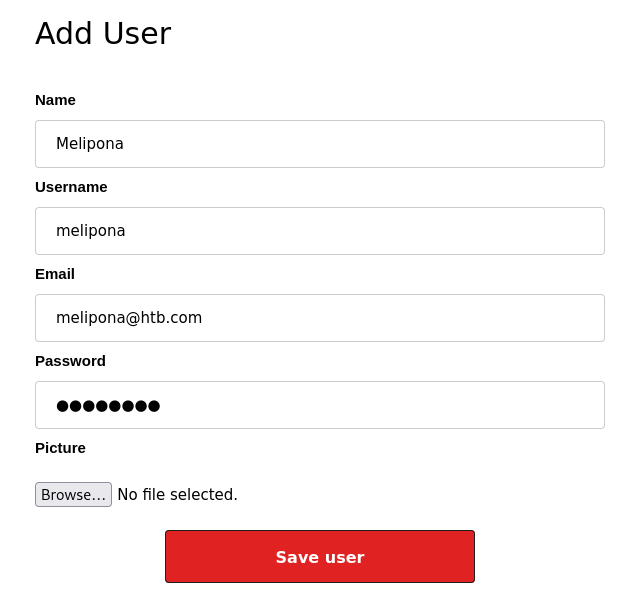Focus the Password input field
The image size is (639, 611).
click(320, 405)
